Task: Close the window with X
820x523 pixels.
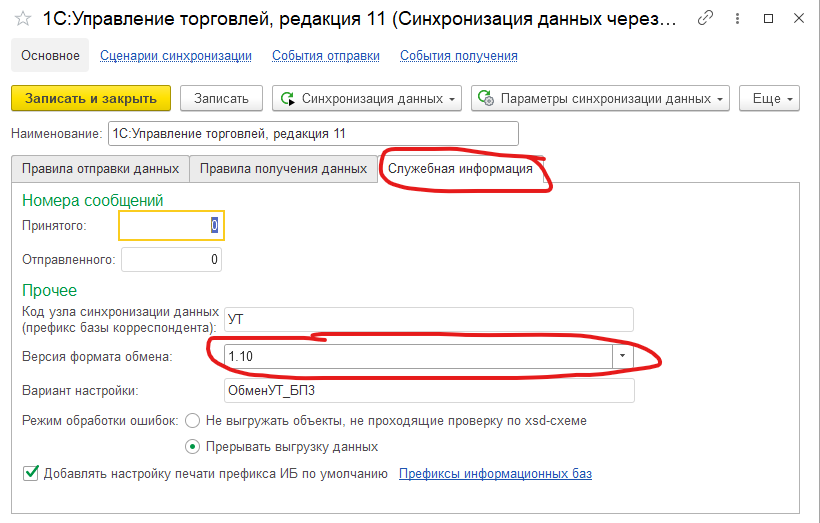Action: 799,19
